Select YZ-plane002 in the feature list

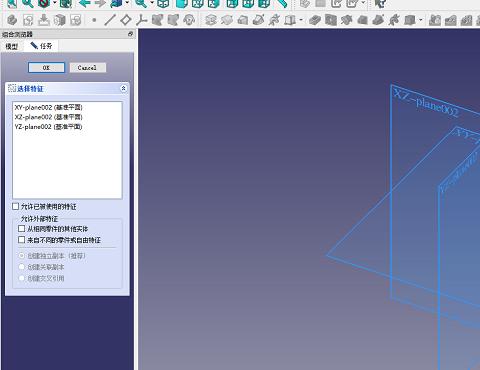point(67,127)
